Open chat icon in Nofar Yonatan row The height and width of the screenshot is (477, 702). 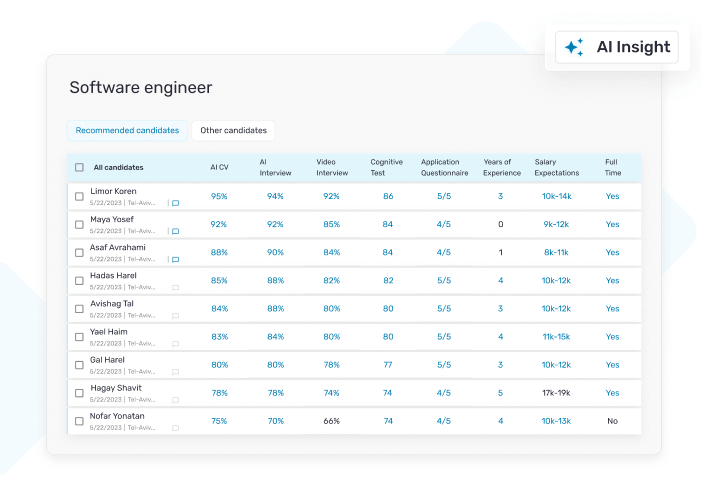coord(176,428)
